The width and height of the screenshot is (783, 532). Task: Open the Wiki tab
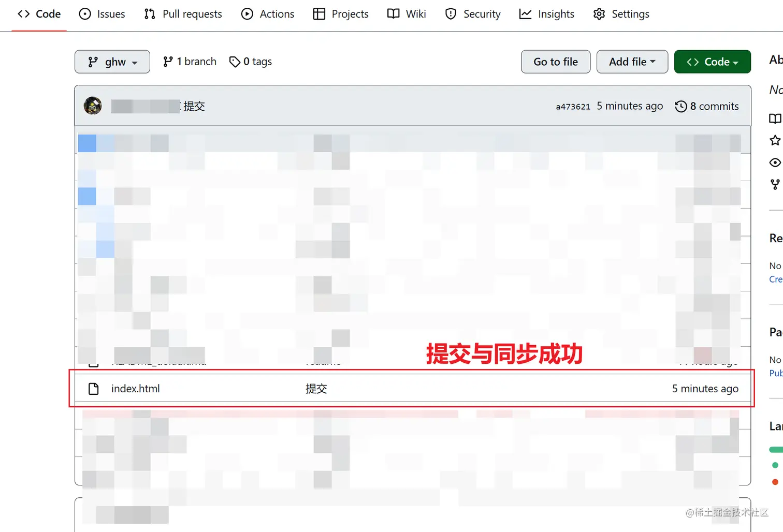coord(407,14)
